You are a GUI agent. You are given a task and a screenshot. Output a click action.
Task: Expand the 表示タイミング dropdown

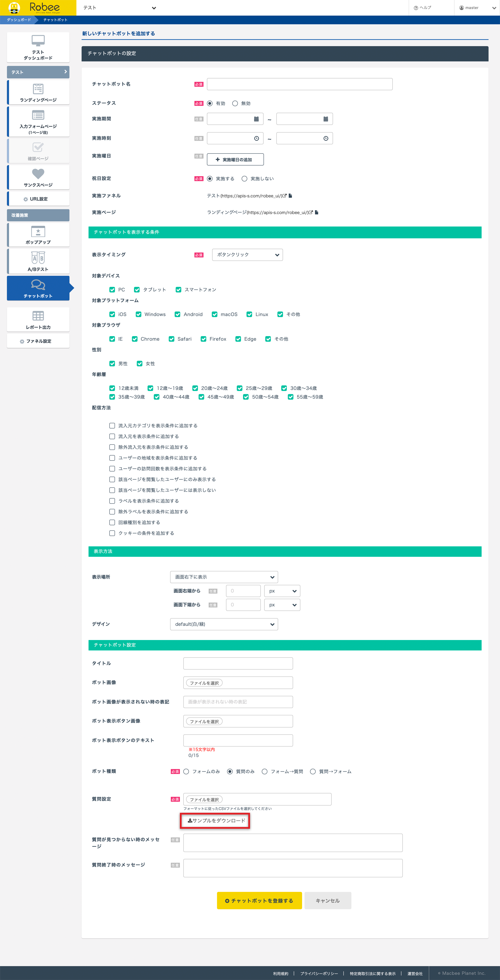pyautogui.click(x=247, y=255)
